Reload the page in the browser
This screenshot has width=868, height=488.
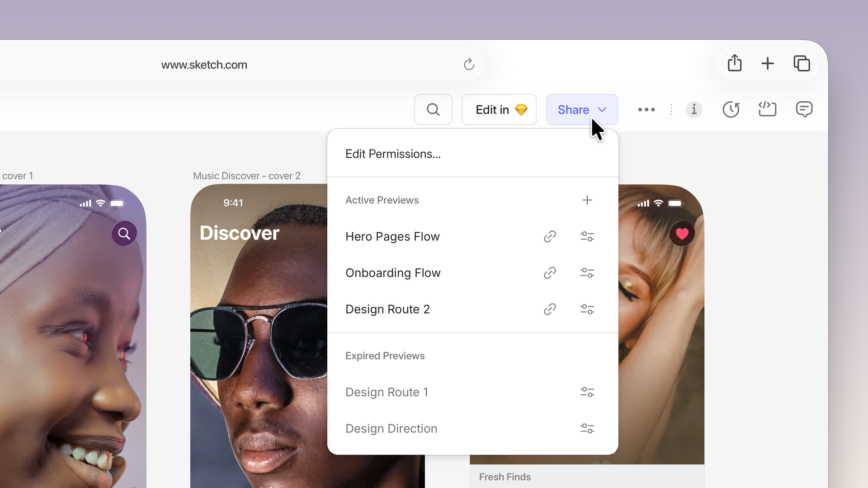[469, 64]
